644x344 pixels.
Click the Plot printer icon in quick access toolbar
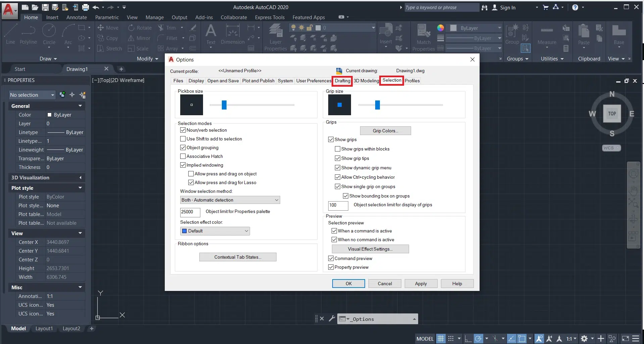coord(86,7)
